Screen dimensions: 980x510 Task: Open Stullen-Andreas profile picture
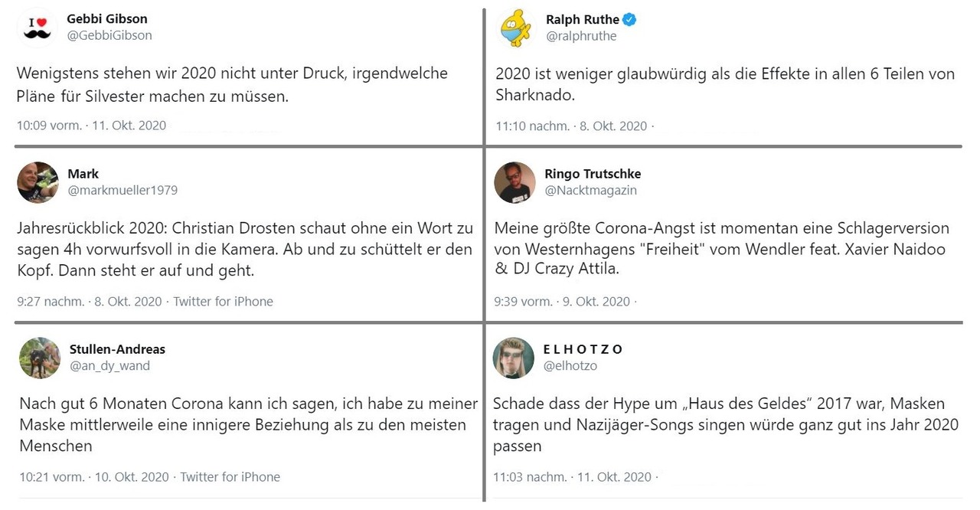pyautogui.click(x=40, y=358)
